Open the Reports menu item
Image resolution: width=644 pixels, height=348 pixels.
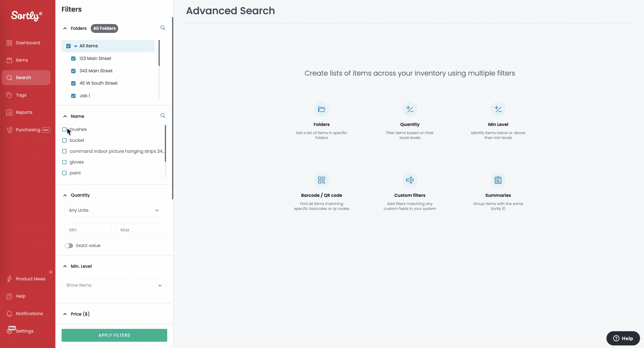coord(24,112)
